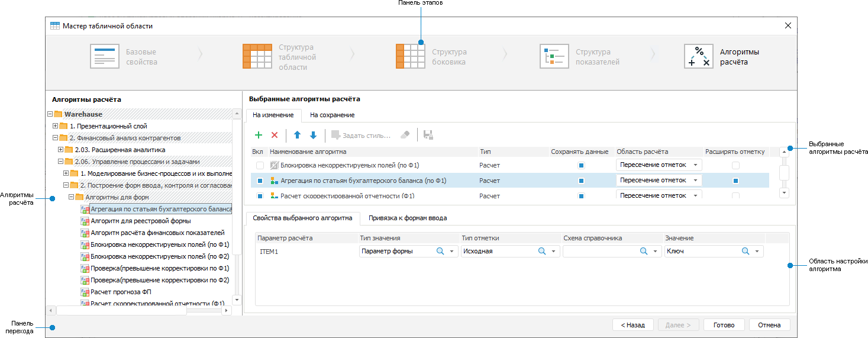Image resolution: width=868 pixels, height=338 pixels.
Task: Open the Структура боковика step icon
Action: (411, 56)
